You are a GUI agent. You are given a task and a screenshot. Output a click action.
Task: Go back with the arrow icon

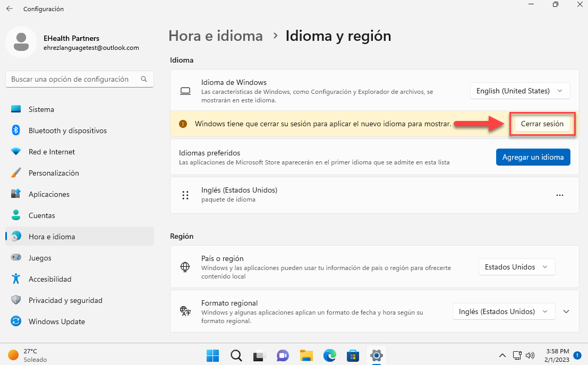click(10, 8)
